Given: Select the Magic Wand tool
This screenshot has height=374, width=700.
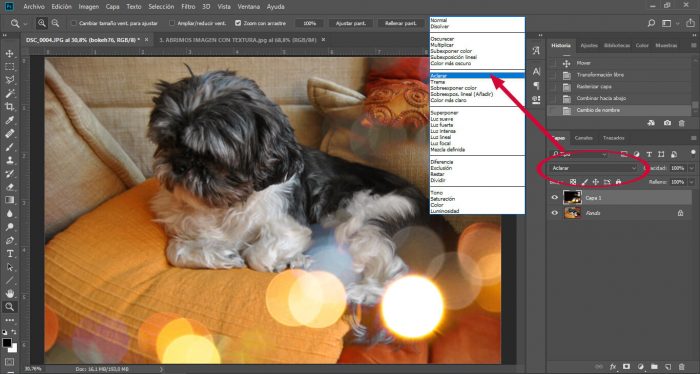Looking at the screenshot, I should point(9,93).
